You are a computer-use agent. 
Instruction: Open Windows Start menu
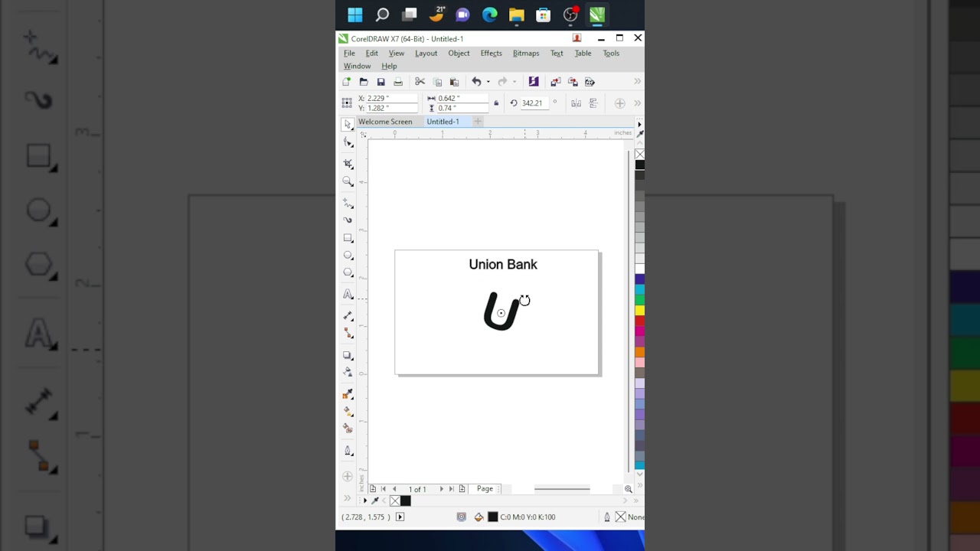[x=355, y=15]
